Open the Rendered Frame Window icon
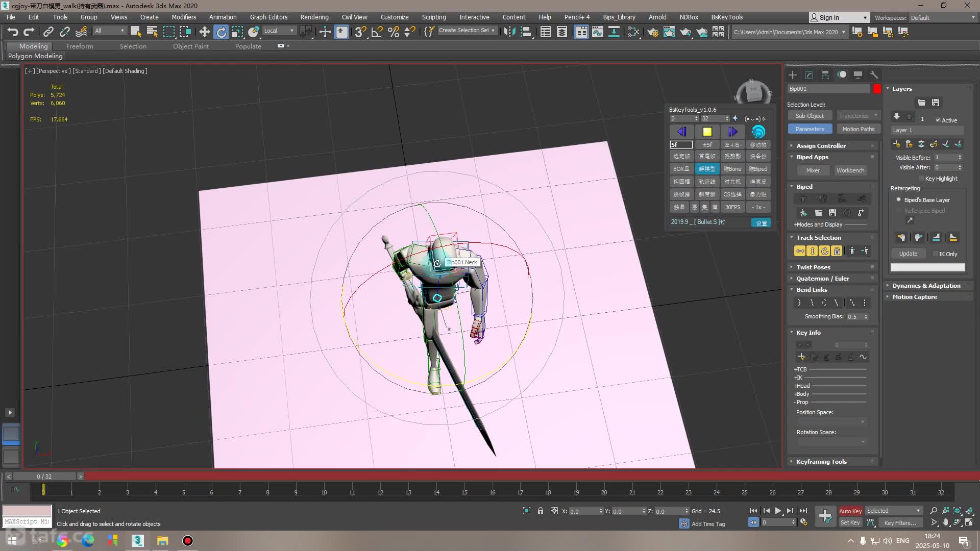 [x=669, y=32]
